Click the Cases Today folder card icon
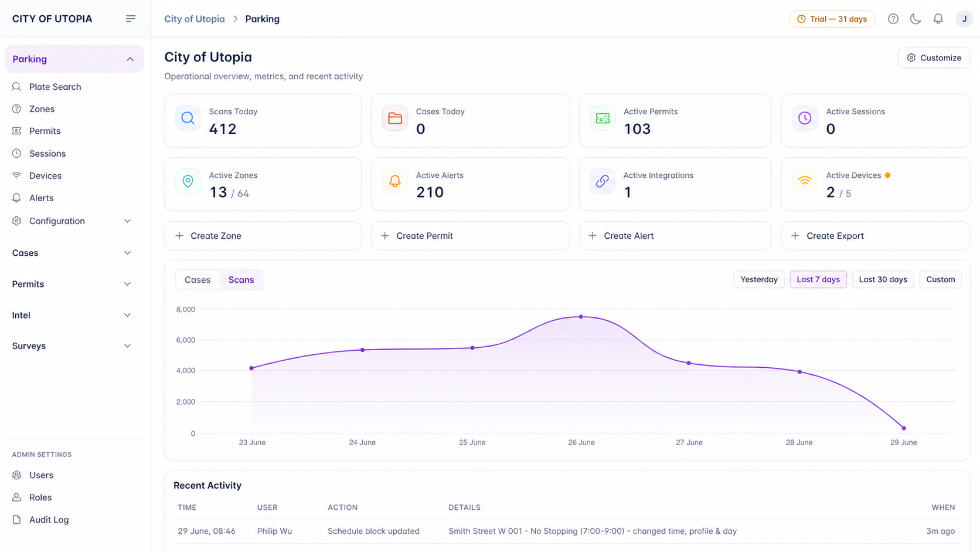Viewport: 980px width, 552px height. (395, 118)
